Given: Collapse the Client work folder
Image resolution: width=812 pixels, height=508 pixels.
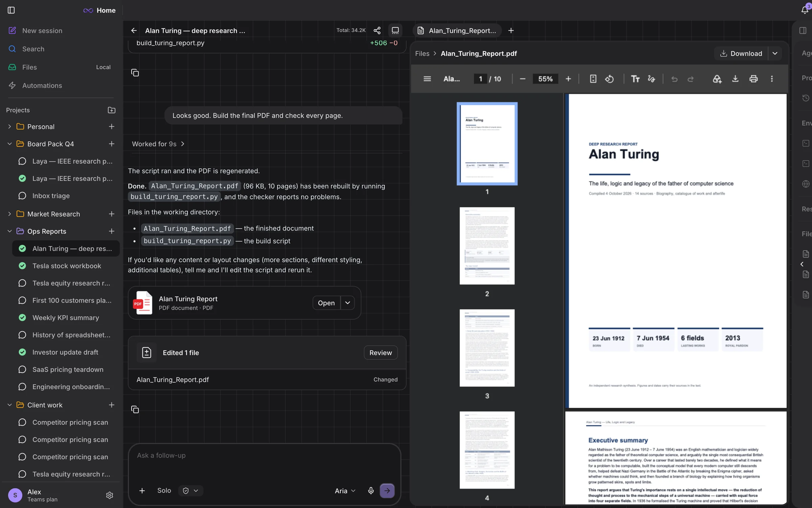Looking at the screenshot, I should coord(9,405).
